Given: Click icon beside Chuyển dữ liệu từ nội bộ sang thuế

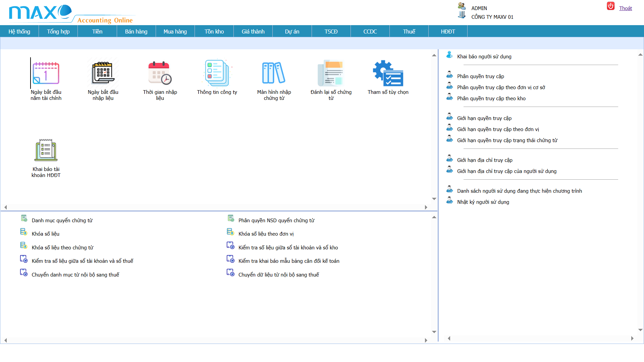Looking at the screenshot, I should point(230,273).
